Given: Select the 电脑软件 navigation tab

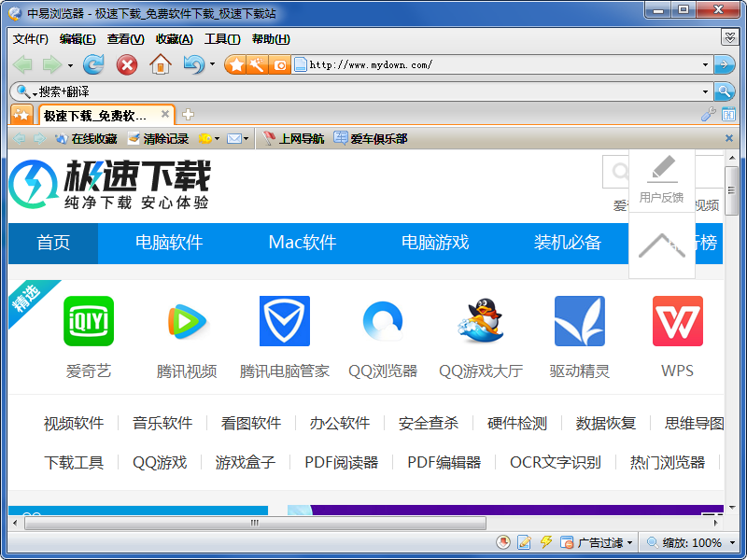Looking at the screenshot, I should pos(169,243).
